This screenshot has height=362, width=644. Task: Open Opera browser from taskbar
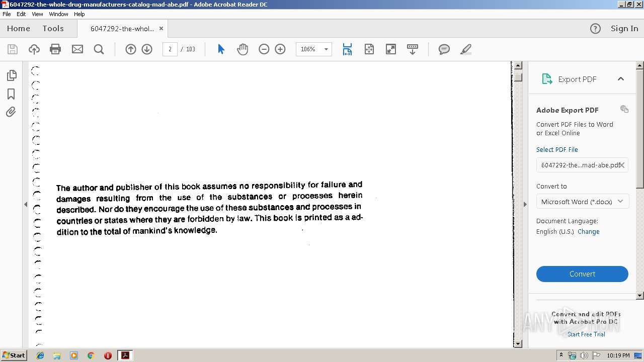tap(108, 355)
